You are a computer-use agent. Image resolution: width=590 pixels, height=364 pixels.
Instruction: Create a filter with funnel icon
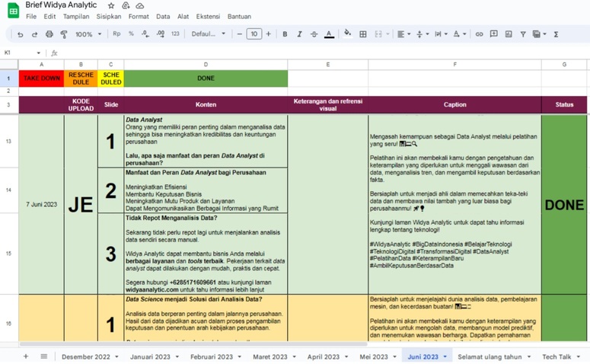tap(523, 34)
